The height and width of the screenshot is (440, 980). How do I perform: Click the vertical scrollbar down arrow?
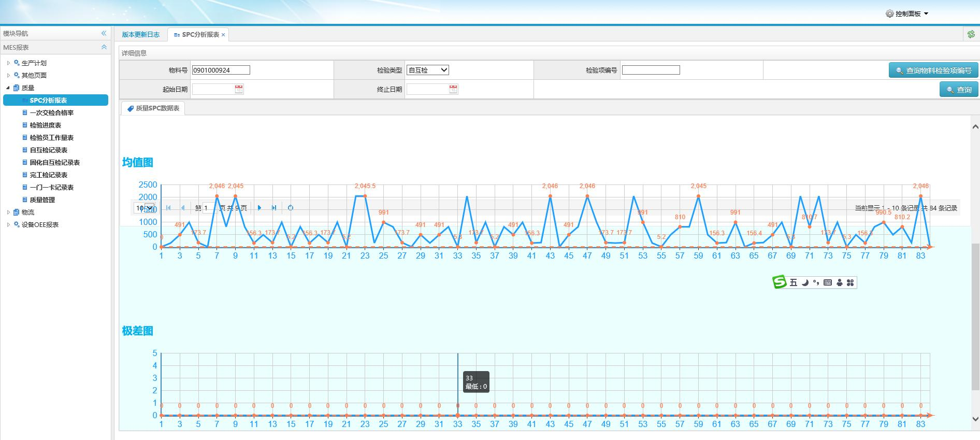point(975,419)
